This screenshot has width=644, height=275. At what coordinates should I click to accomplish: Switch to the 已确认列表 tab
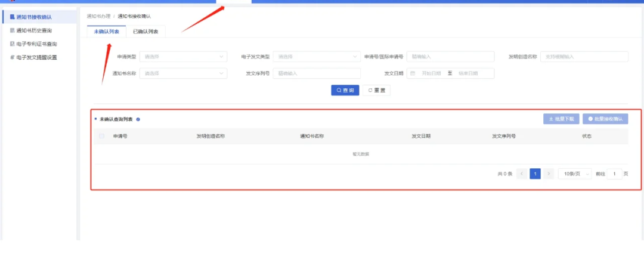(145, 32)
